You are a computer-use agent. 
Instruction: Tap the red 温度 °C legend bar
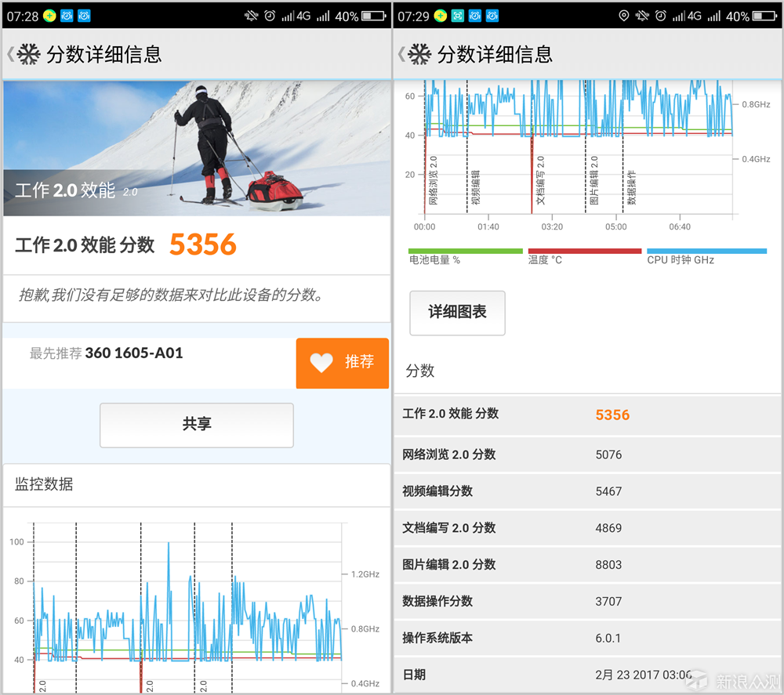click(585, 251)
